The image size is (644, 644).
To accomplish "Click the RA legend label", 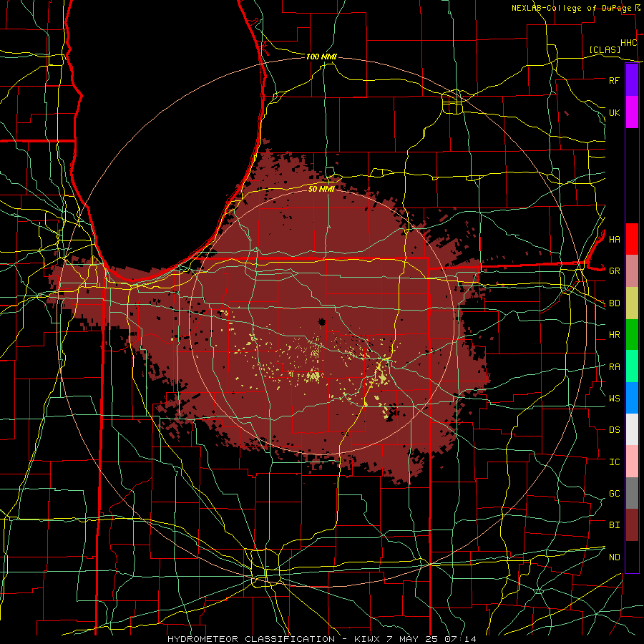I will (x=614, y=367).
